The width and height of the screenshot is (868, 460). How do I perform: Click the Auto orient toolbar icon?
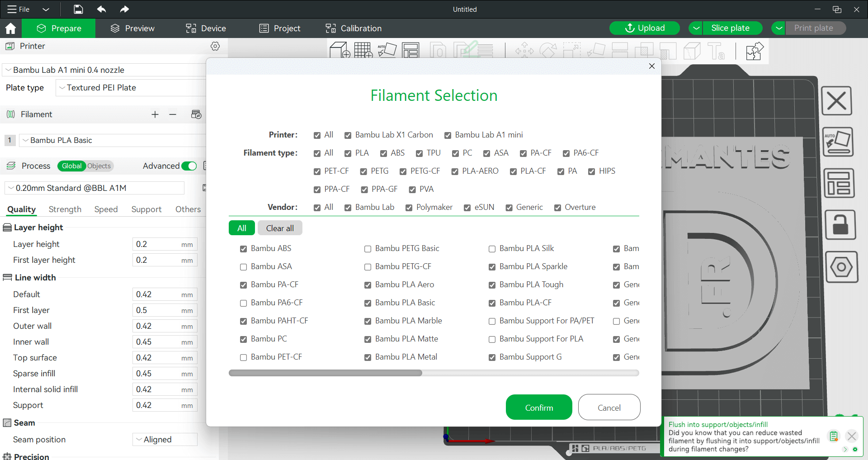coord(387,50)
